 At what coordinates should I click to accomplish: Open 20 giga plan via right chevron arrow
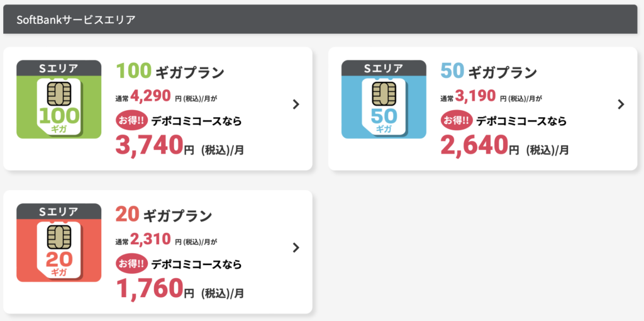pyautogui.click(x=296, y=247)
